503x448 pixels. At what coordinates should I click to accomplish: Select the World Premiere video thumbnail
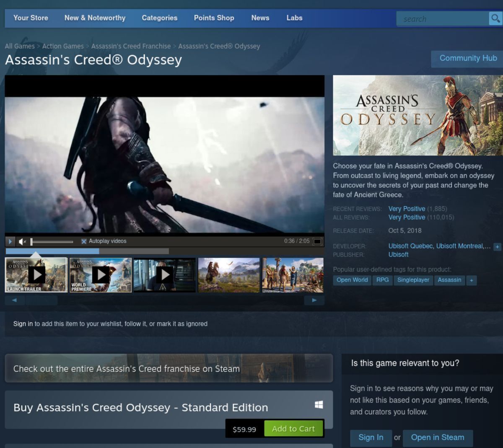(x=101, y=275)
